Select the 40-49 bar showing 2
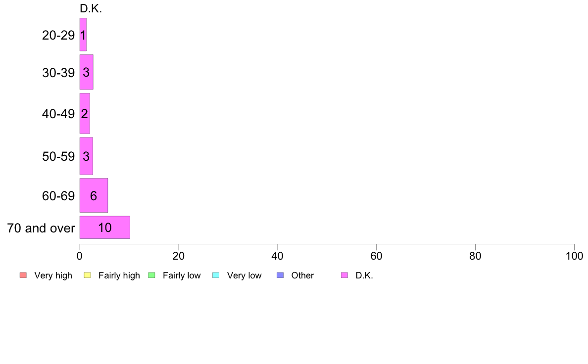588x364 pixels. 85,113
